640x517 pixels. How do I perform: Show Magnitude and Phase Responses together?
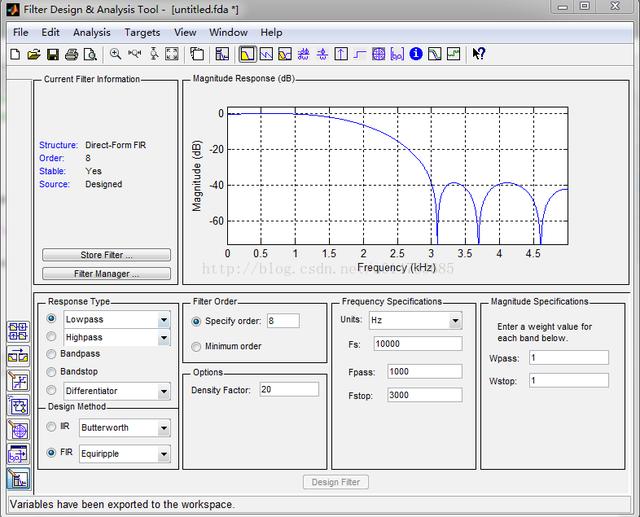pyautogui.click(x=285, y=54)
